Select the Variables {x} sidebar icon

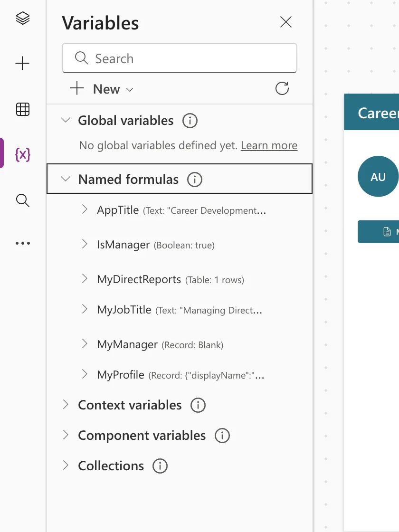23,155
